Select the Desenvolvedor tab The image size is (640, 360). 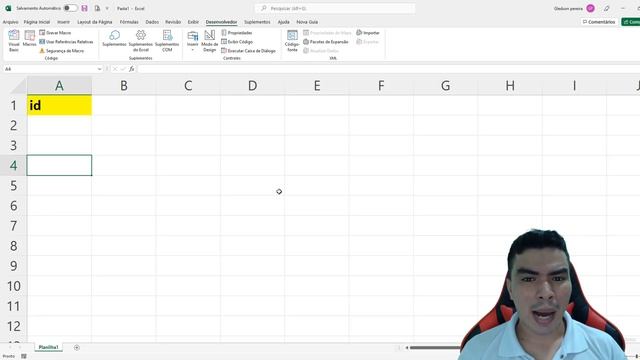click(221, 22)
